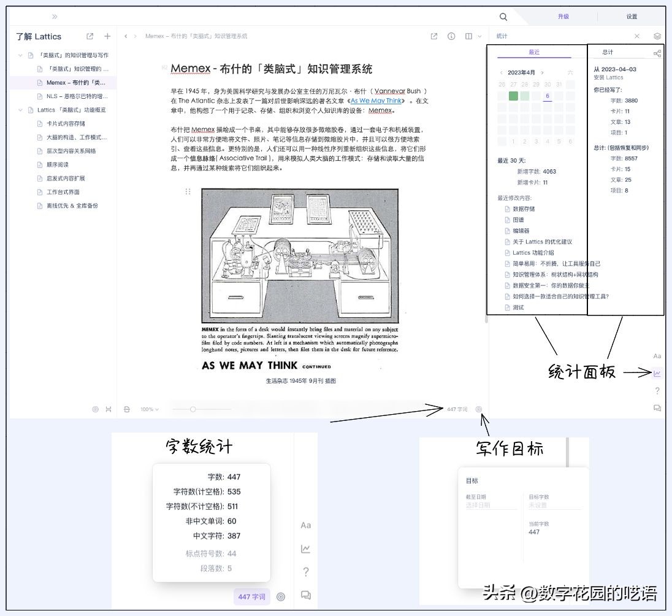Open help question mark on the right rail
672x616 pixels.
pos(657,391)
